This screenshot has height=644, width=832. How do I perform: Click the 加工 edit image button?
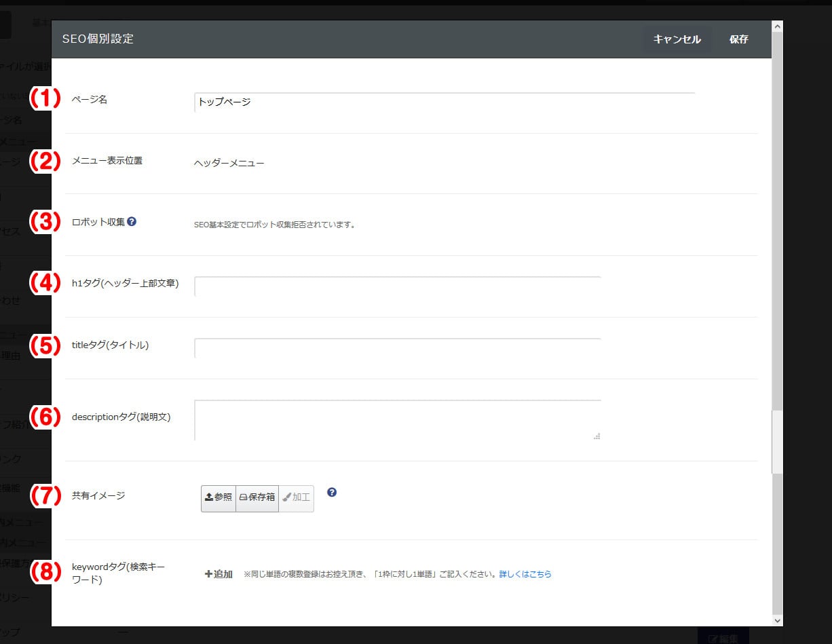coord(297,497)
